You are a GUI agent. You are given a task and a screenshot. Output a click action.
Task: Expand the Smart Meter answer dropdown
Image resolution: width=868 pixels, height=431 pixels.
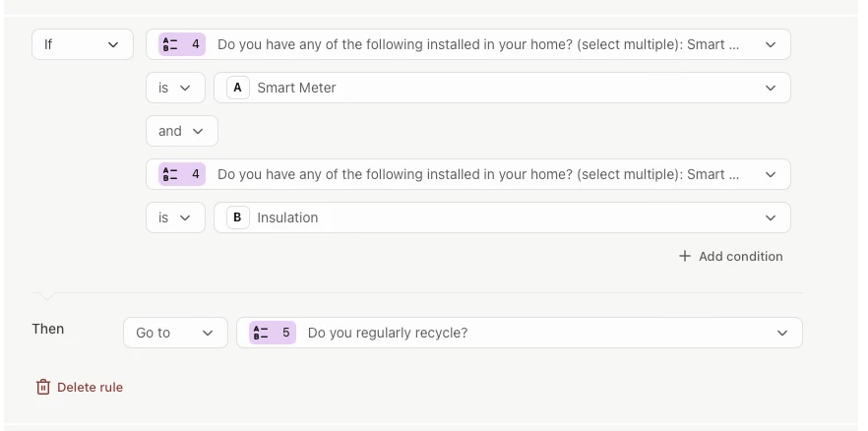[770, 88]
